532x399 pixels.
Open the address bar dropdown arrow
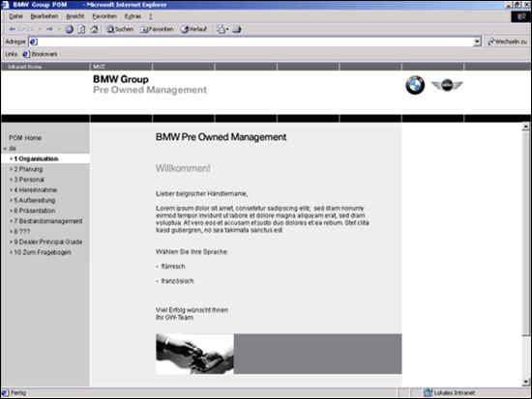point(478,42)
